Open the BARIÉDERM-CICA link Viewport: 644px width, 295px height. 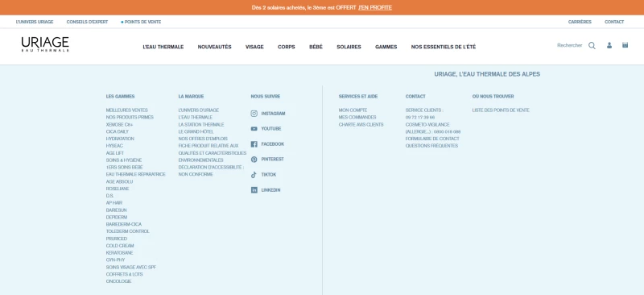click(124, 224)
